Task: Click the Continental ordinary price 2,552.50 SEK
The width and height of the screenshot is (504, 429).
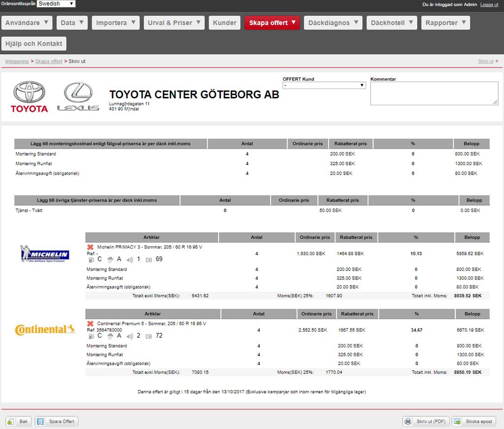Action: point(313,330)
